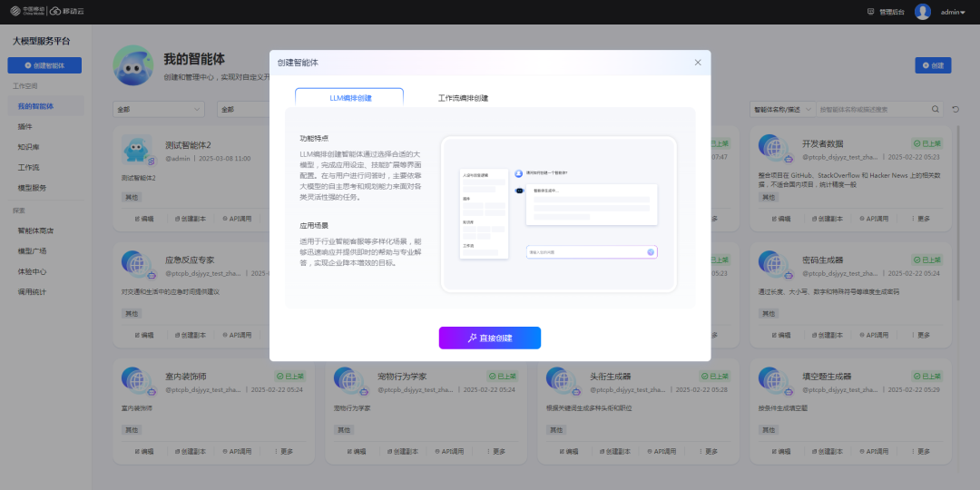Select the LLM编排创建 tab
Viewport: 980px width, 490px height.
(349, 98)
